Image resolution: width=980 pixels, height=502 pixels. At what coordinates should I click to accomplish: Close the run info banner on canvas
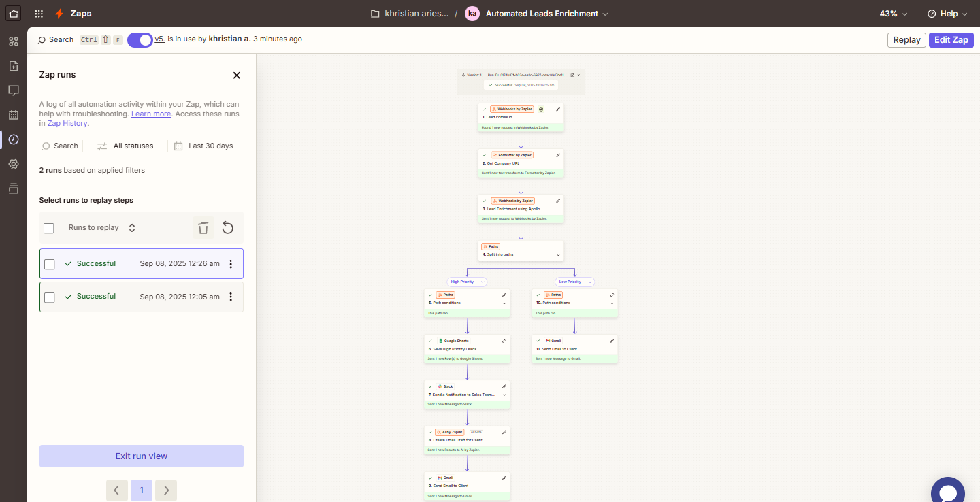(578, 75)
